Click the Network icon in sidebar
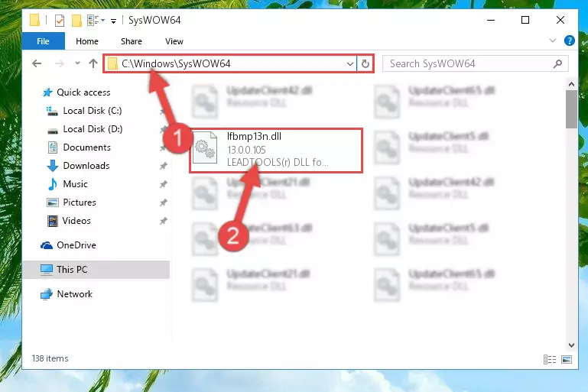 click(x=47, y=294)
